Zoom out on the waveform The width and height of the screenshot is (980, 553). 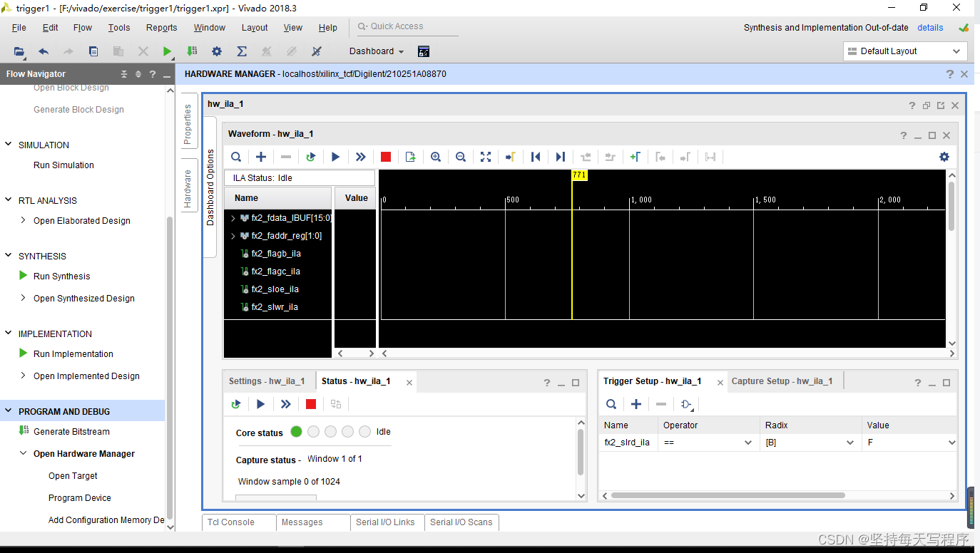(461, 157)
